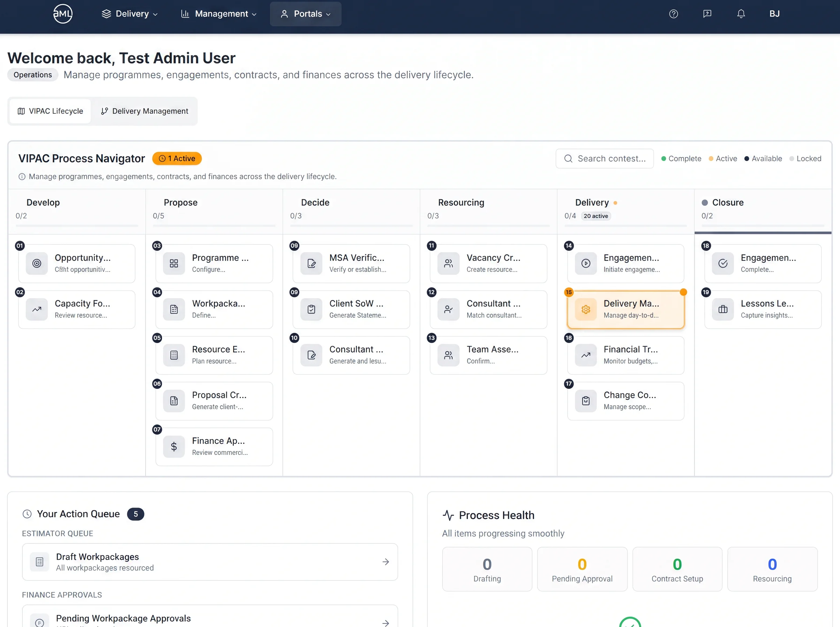Click the Change Co... clipboard icon
840x627 pixels.
[586, 401]
